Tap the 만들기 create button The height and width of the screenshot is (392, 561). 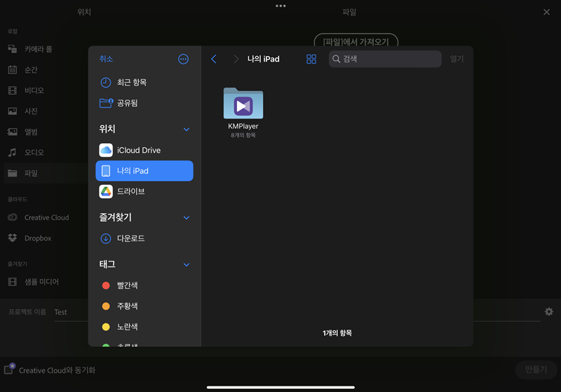pyautogui.click(x=536, y=370)
